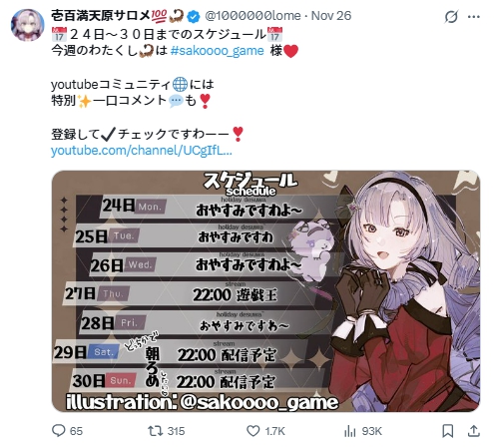The height and width of the screenshot is (448, 494).
Task: Click the 65 replies count
Action: 76,431
